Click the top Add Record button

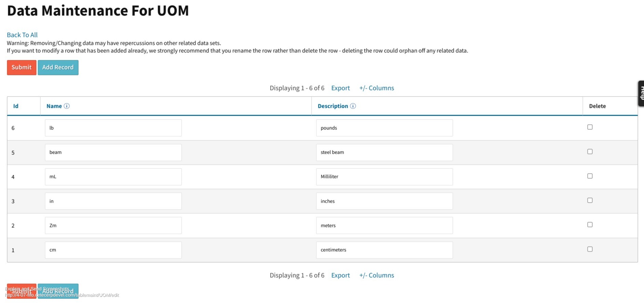click(x=58, y=67)
